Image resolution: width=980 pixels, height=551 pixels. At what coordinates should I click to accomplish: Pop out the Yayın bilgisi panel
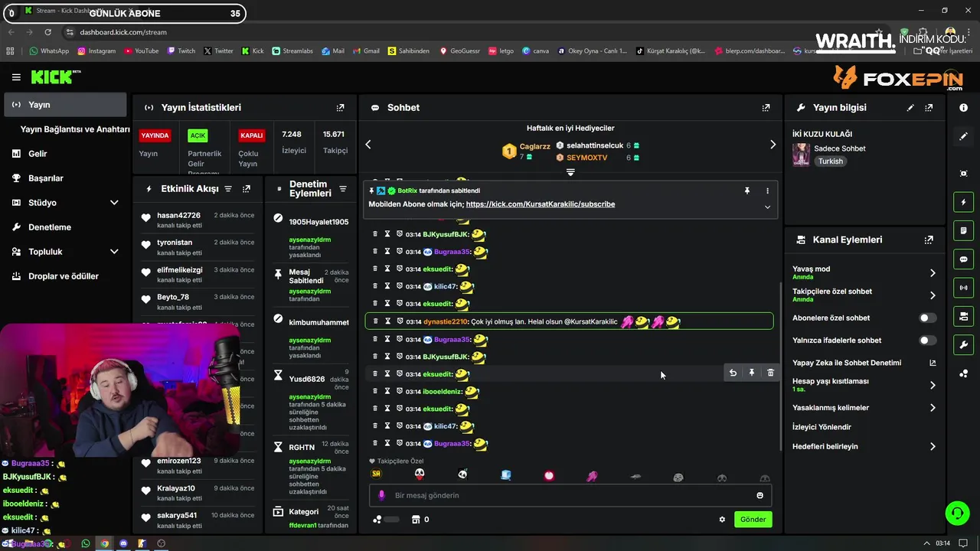pos(929,108)
